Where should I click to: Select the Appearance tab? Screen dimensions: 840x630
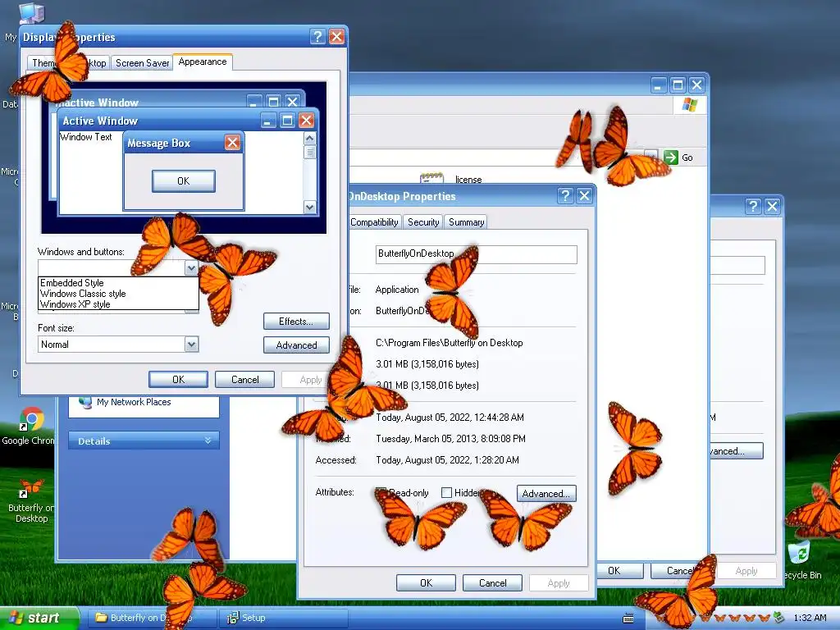coord(203,62)
